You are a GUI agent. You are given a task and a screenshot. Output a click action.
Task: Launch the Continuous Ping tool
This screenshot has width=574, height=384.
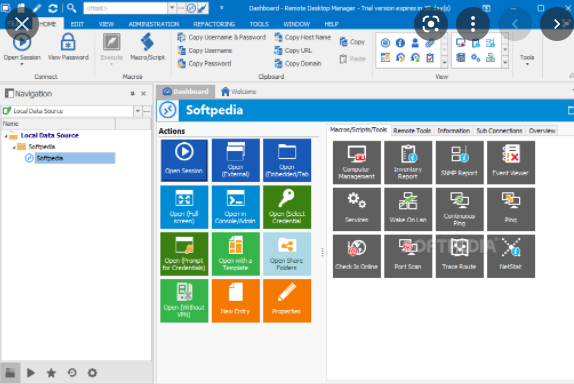(x=459, y=209)
